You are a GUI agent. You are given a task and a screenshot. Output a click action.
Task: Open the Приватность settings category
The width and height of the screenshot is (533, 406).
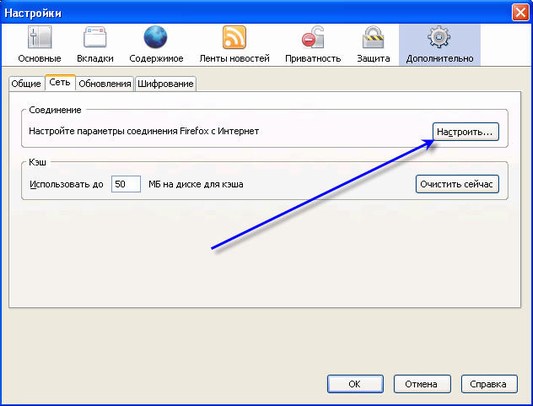coord(313,45)
